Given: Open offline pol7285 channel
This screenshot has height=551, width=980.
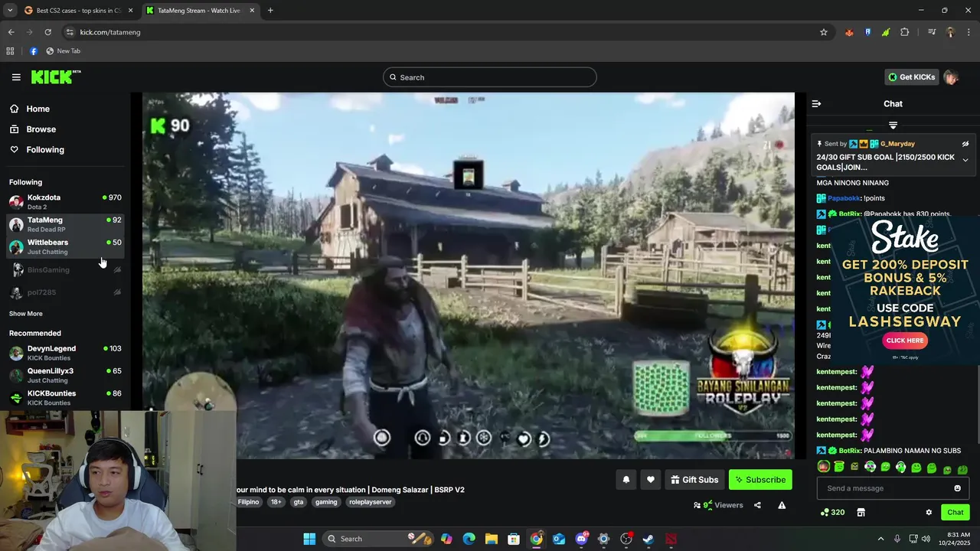Looking at the screenshot, I should tap(65, 292).
